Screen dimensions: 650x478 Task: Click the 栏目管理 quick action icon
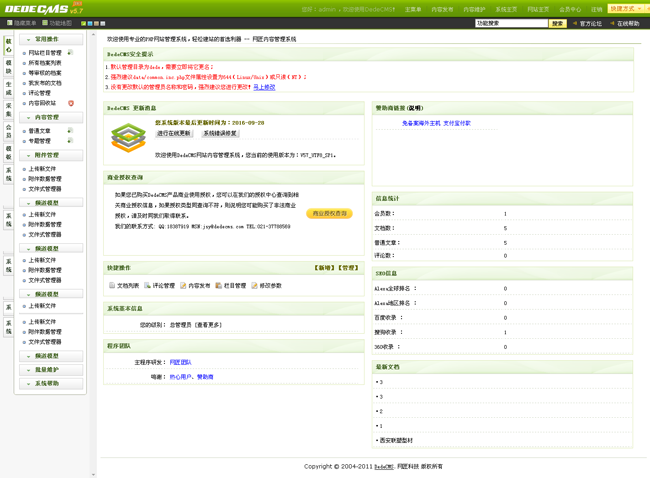pyautogui.click(x=218, y=285)
